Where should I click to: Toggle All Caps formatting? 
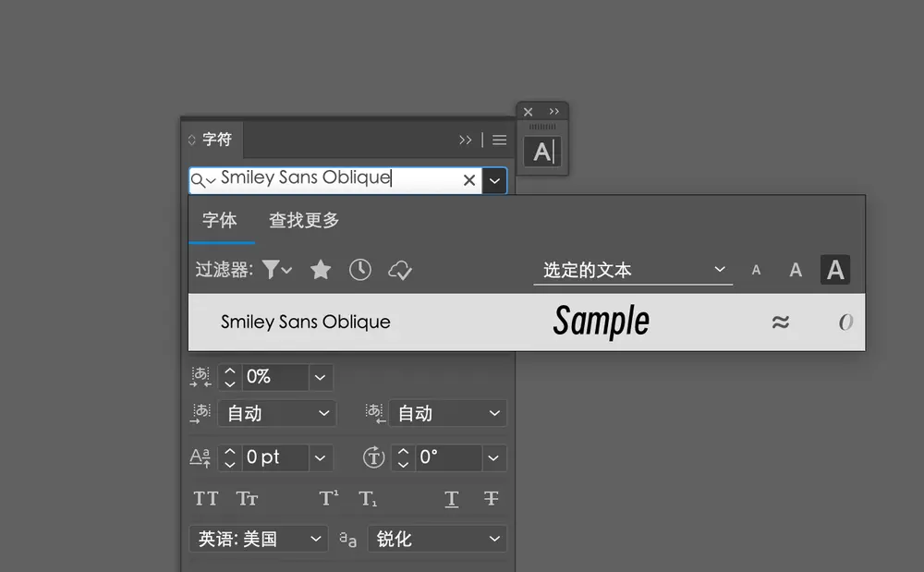205,498
